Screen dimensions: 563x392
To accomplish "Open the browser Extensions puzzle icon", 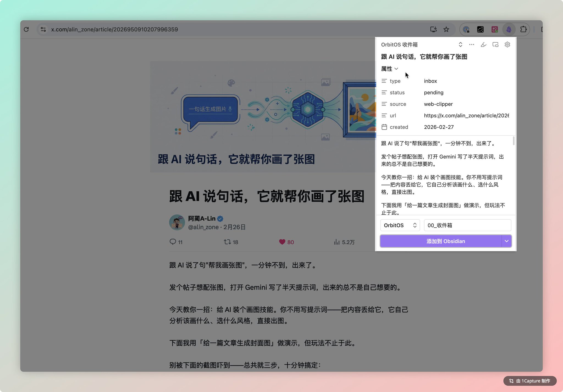I will click(x=523, y=29).
